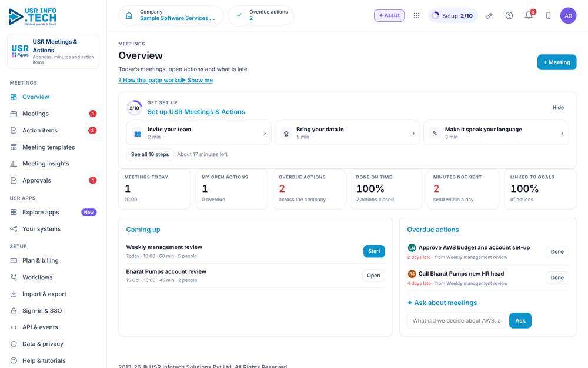This screenshot has height=368, width=588.
Task: Open the How this page works link
Action: [x=149, y=80]
